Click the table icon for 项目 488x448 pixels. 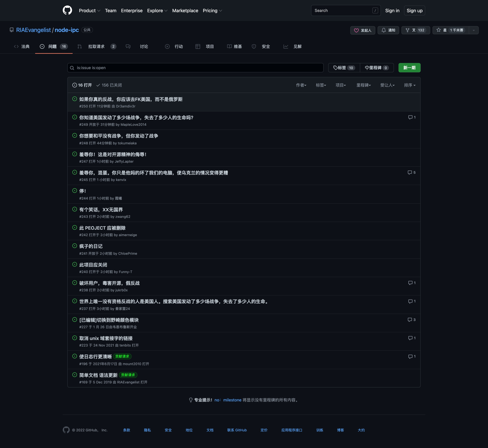click(198, 46)
